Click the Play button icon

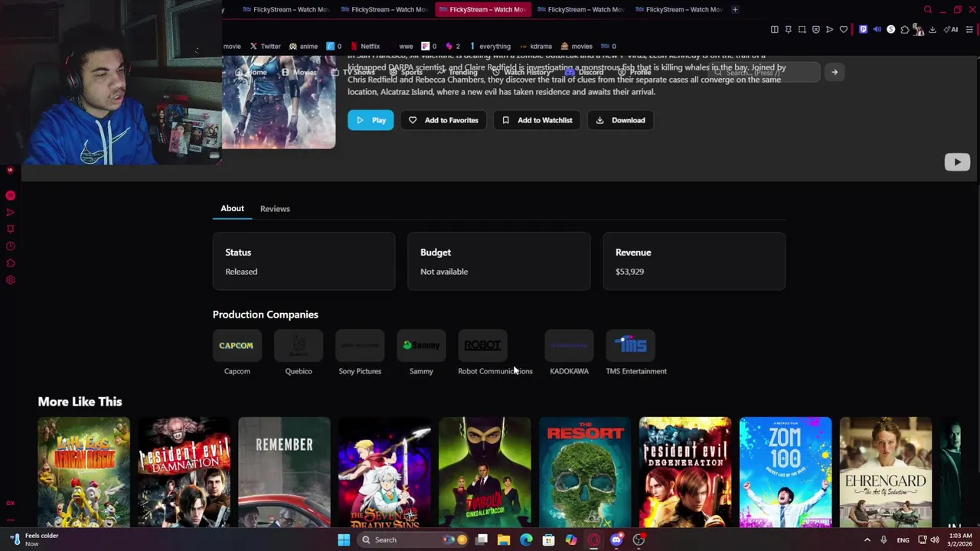pos(371,120)
